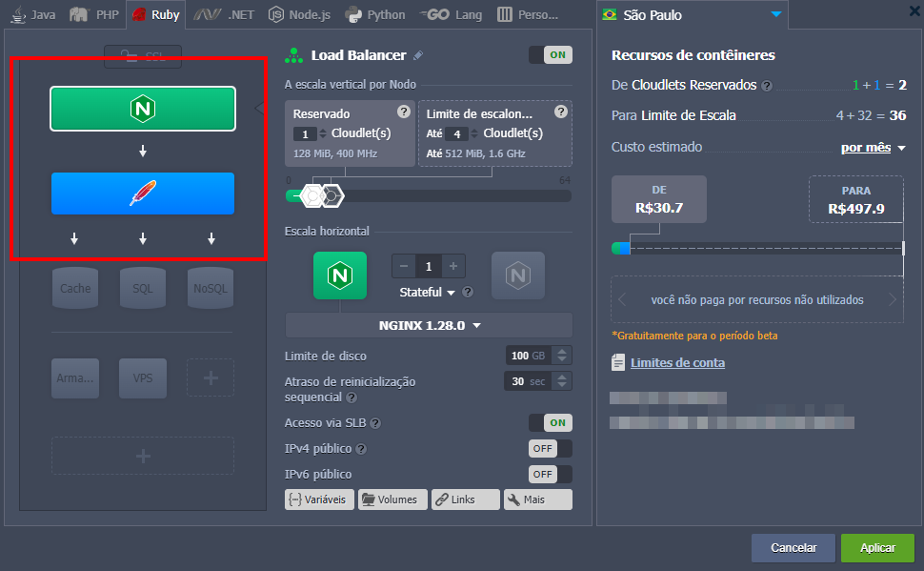Screen dimensions: 924x571
Task: Toggle Acesso via SLB switch
Action: click(551, 422)
